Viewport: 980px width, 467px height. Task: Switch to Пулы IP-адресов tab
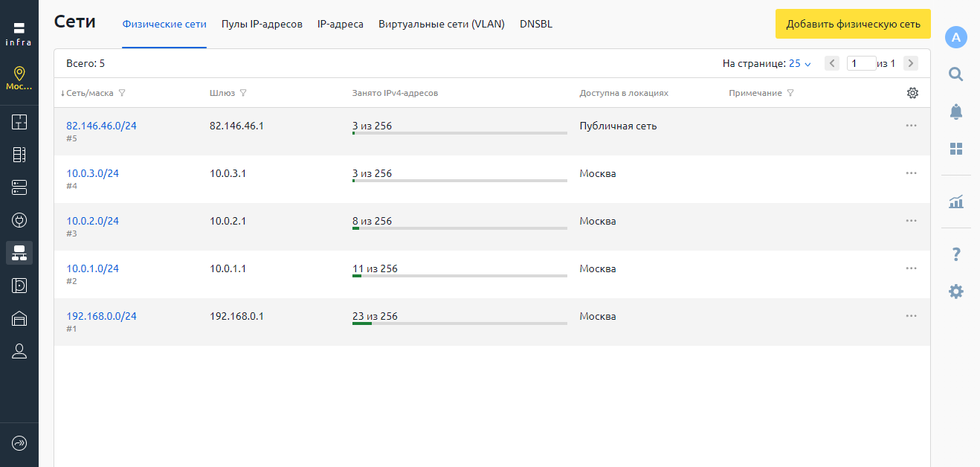pyautogui.click(x=262, y=25)
